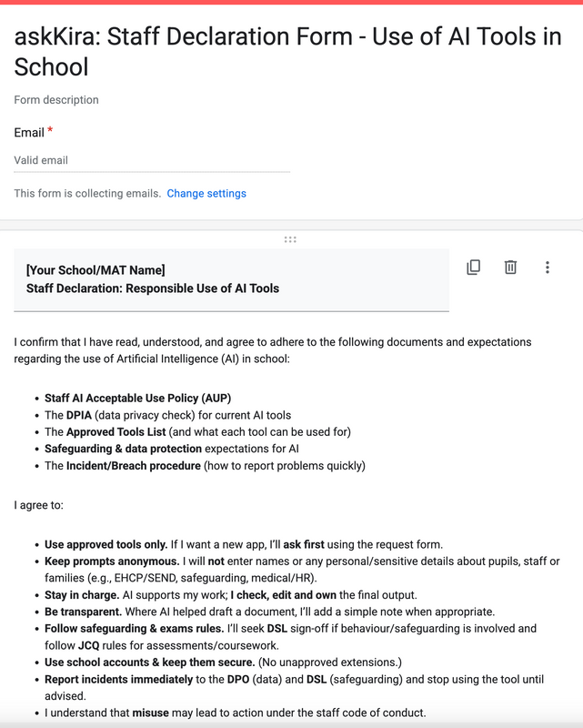Click the Responsible Use of AI Tools title line
The width and height of the screenshot is (583, 728).
coord(153,288)
